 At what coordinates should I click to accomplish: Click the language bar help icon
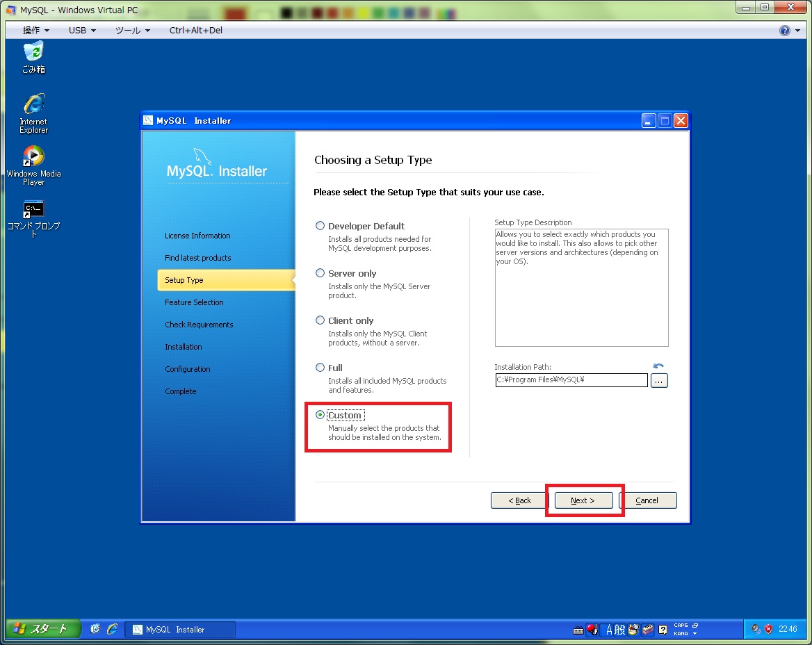(x=663, y=630)
